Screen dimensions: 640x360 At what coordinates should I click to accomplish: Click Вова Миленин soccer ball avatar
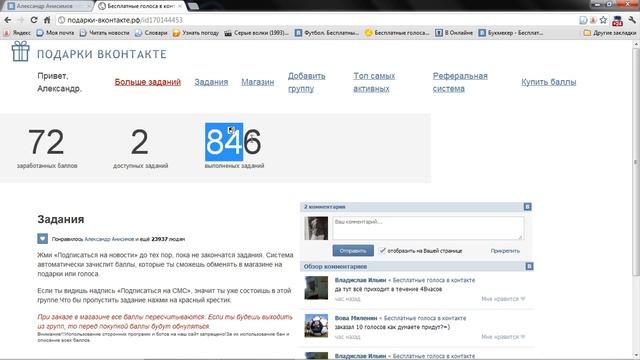coord(316,326)
